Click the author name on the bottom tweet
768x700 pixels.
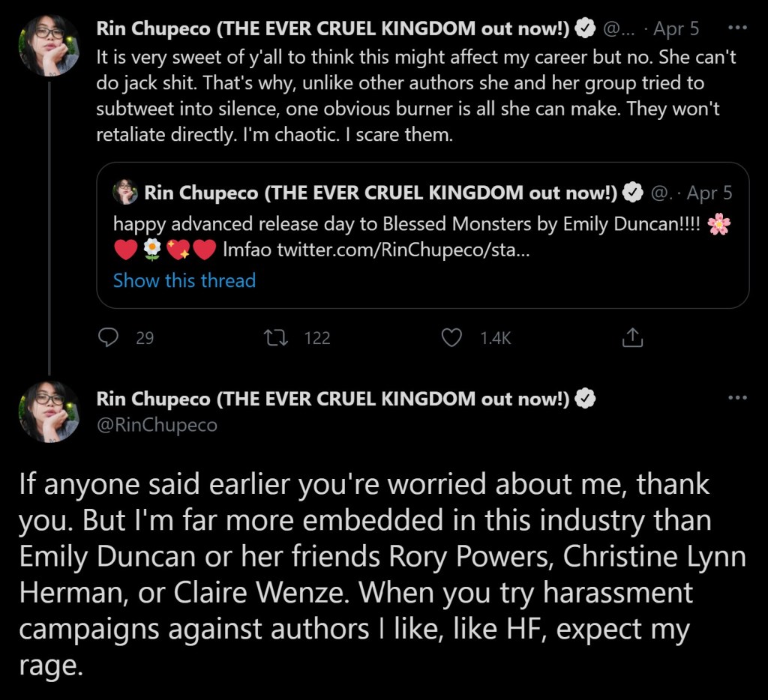click(x=334, y=399)
